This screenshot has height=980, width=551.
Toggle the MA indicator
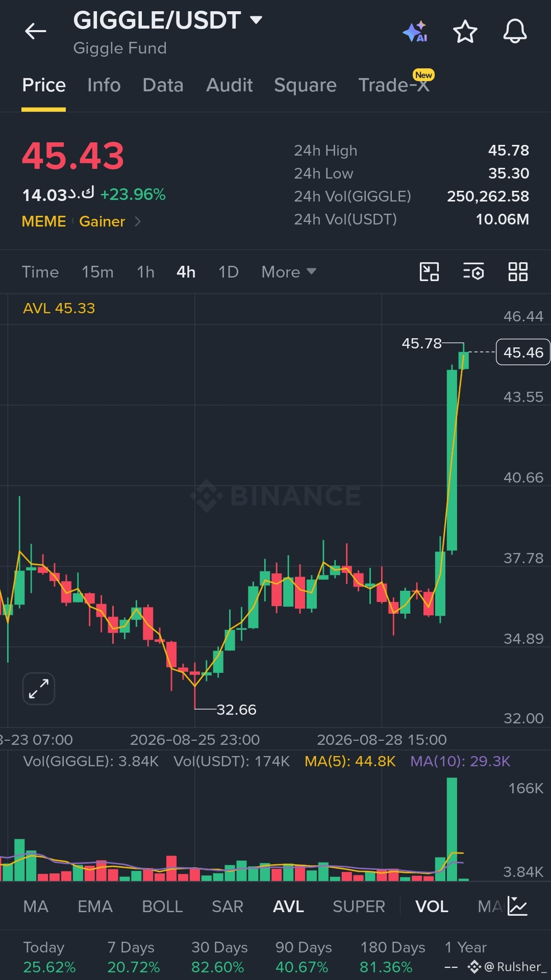[36, 907]
